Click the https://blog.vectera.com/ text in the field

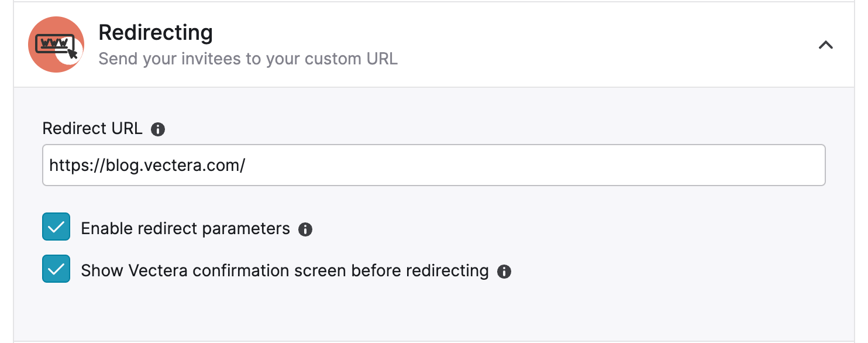point(147,166)
